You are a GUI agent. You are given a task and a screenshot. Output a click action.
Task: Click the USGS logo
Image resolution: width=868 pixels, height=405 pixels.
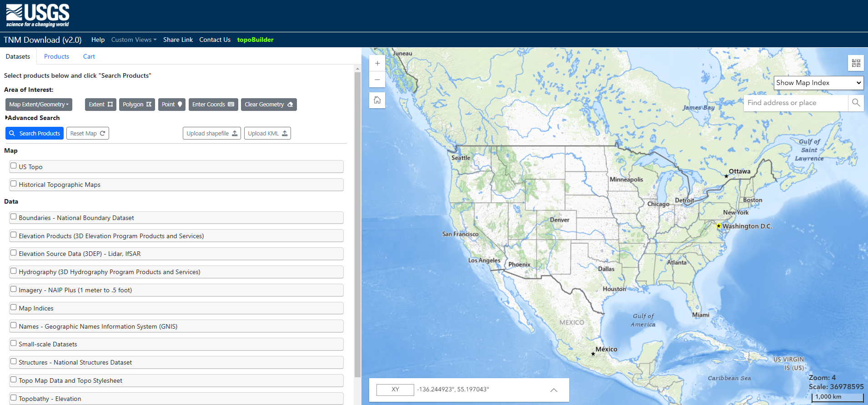coord(38,15)
